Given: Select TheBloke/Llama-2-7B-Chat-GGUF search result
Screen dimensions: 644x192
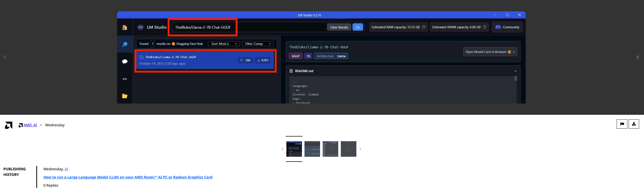Looking at the screenshot, I should pyautogui.click(x=205, y=60).
